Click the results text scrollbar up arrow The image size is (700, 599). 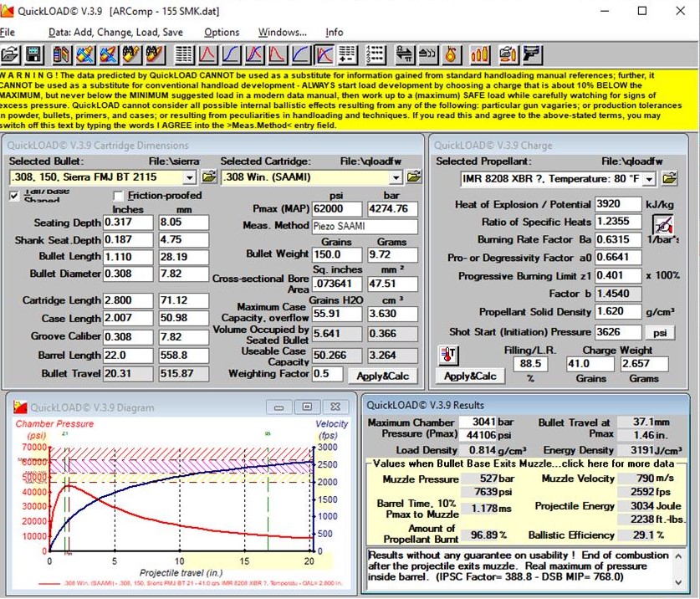pos(678,556)
